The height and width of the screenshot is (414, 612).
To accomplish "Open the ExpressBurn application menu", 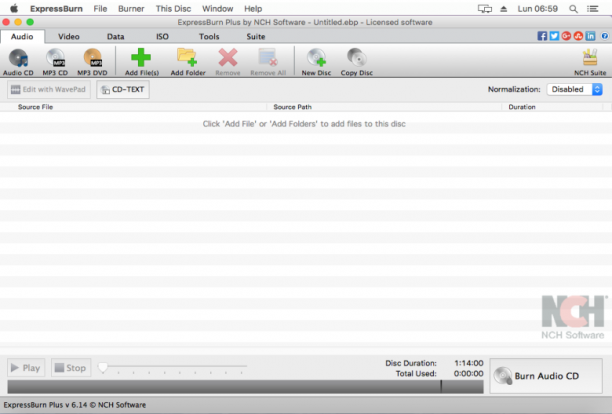I will click(56, 9).
